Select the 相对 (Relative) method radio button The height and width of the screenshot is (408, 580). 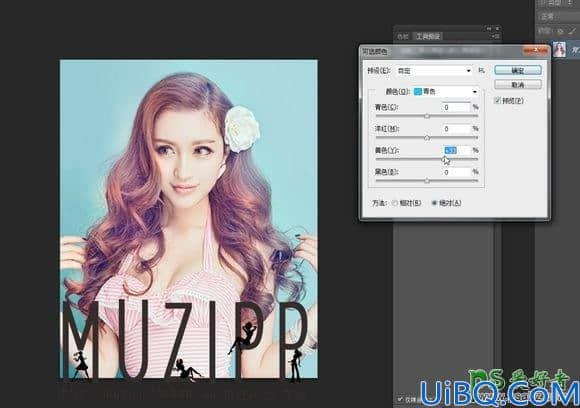tap(395, 203)
